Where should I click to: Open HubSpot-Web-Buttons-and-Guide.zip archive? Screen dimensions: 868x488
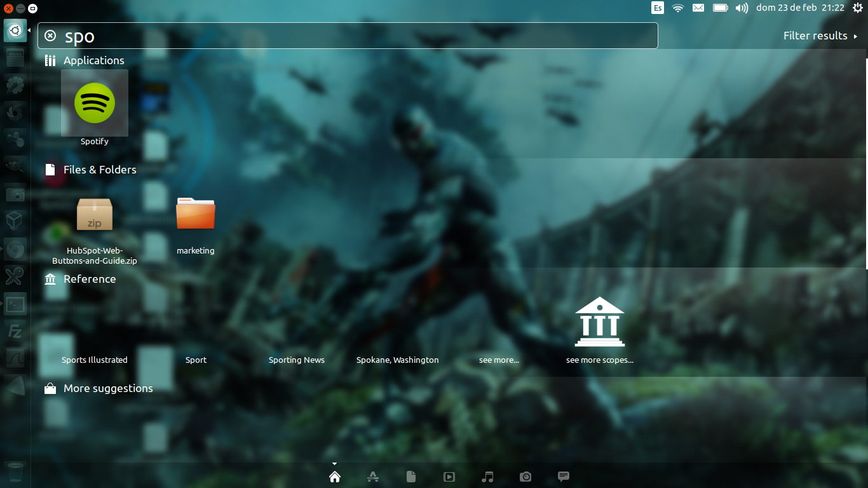[x=95, y=214]
